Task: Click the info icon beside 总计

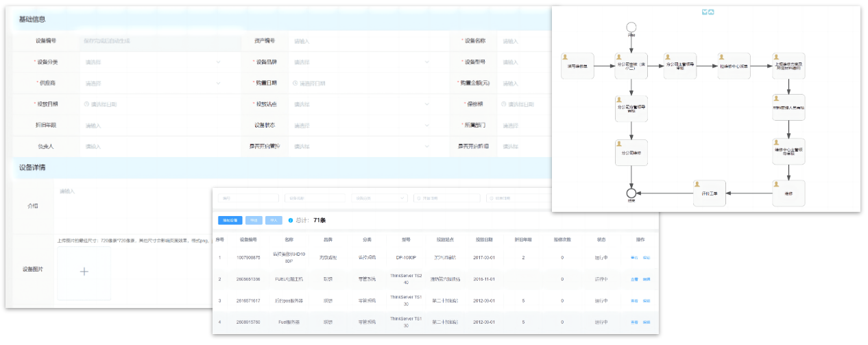Action: 291,220
